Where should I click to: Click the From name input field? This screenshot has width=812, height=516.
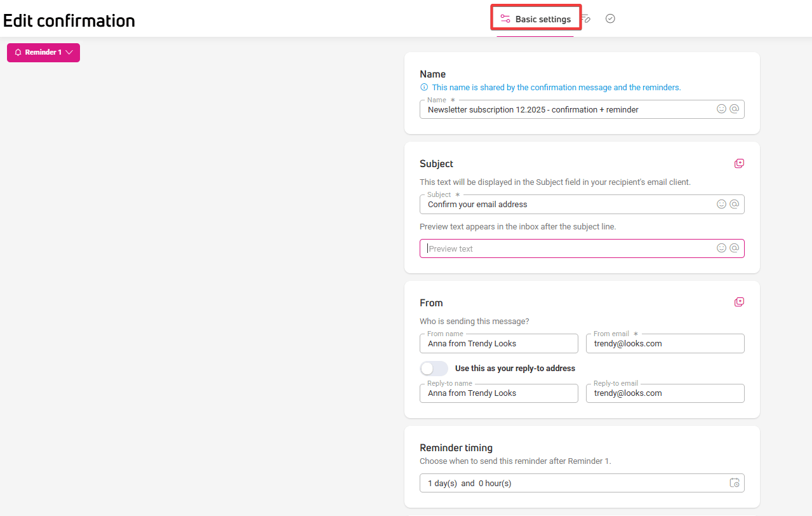[x=498, y=344]
